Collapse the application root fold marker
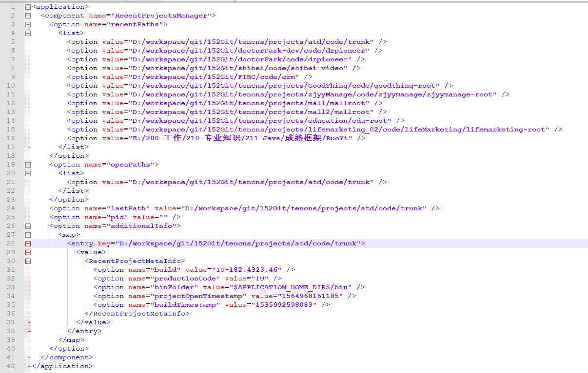 click(x=28, y=7)
